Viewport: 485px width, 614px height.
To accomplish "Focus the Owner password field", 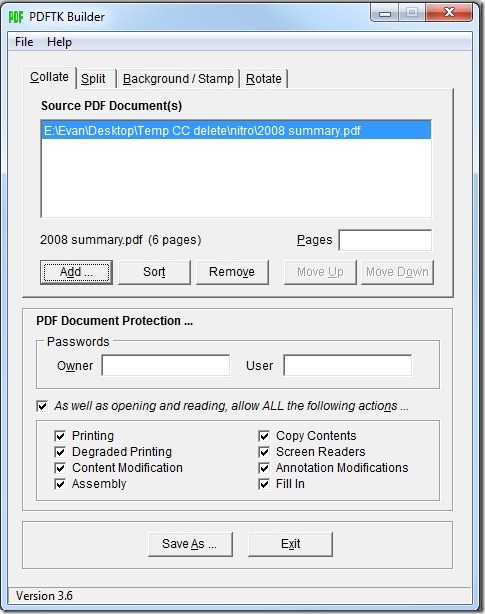I will pos(166,365).
